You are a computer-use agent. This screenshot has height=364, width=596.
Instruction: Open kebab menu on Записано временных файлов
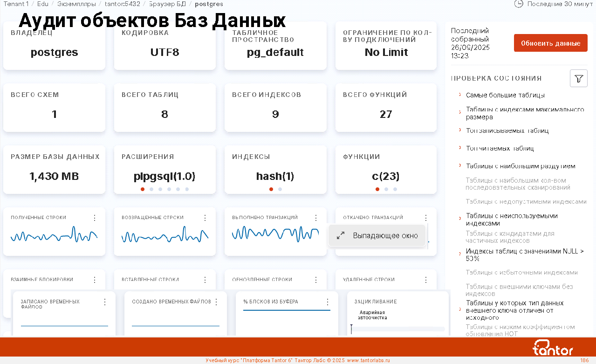(x=105, y=302)
